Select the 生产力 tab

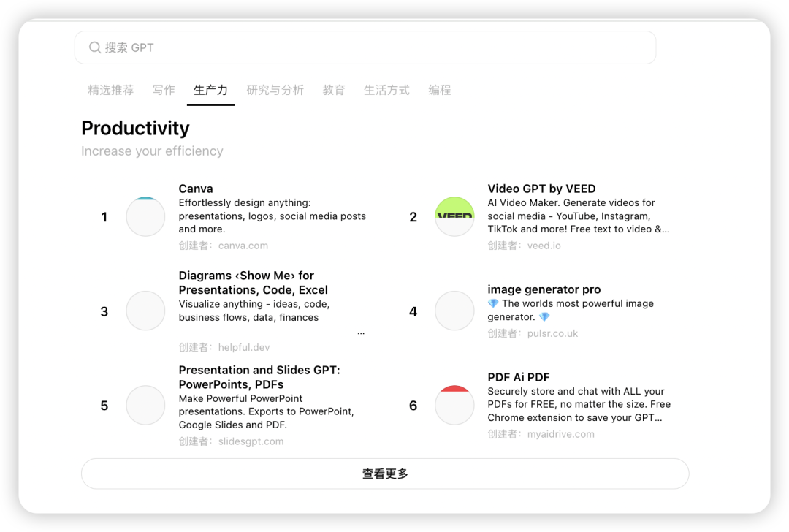tap(211, 90)
